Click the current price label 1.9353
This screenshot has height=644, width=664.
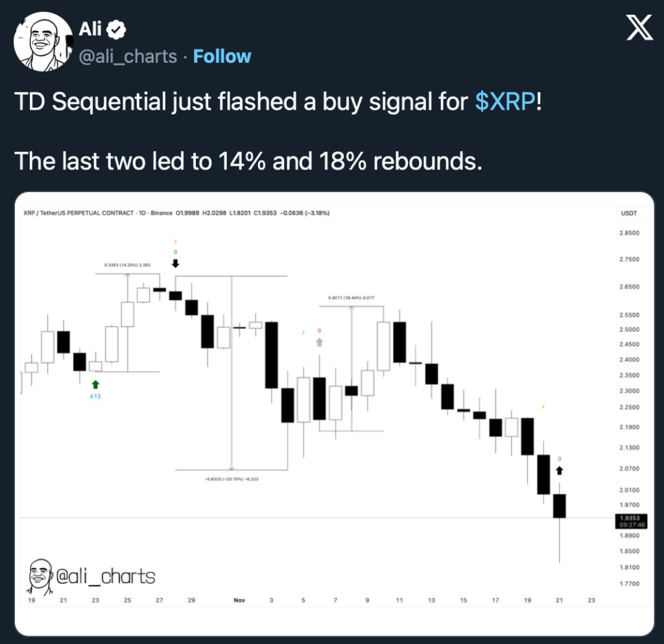click(x=630, y=518)
